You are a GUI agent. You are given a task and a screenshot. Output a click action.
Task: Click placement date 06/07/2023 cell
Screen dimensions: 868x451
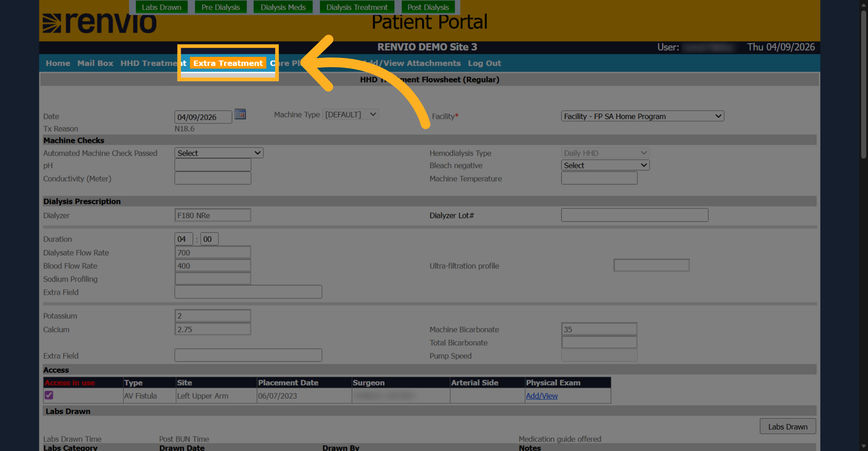[304, 396]
